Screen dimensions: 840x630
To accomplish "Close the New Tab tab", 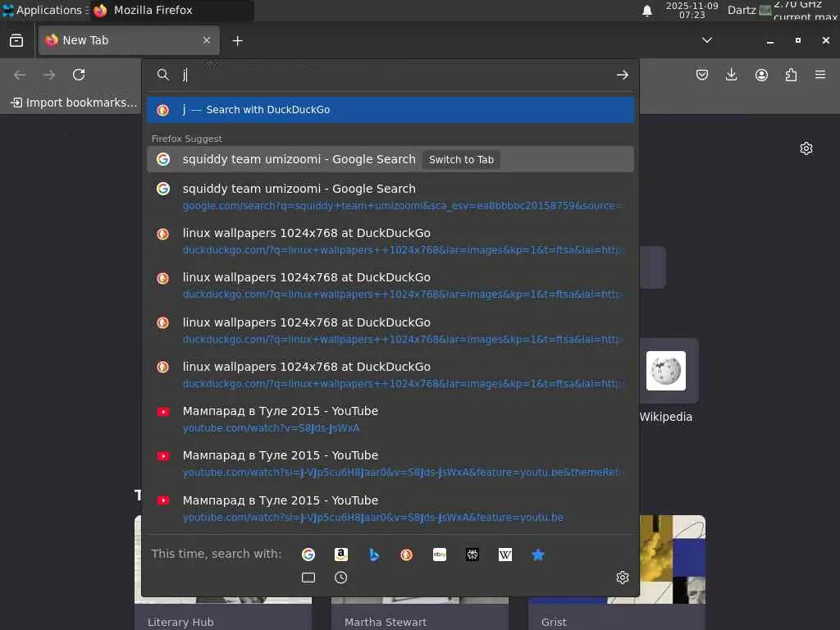I will click(207, 40).
